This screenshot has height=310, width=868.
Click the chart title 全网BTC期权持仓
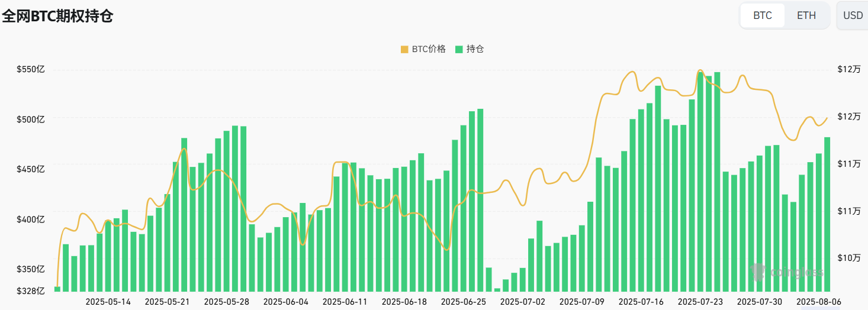point(57,16)
